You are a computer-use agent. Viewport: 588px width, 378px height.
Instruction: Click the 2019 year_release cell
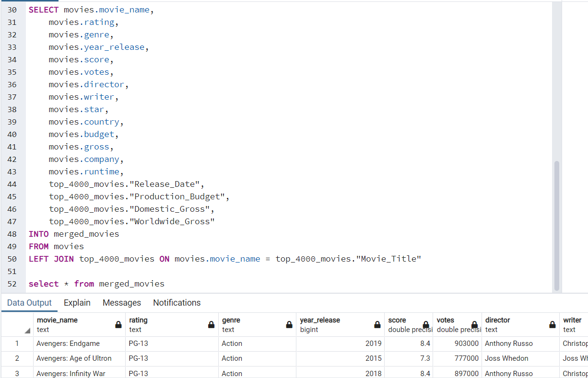(341, 344)
